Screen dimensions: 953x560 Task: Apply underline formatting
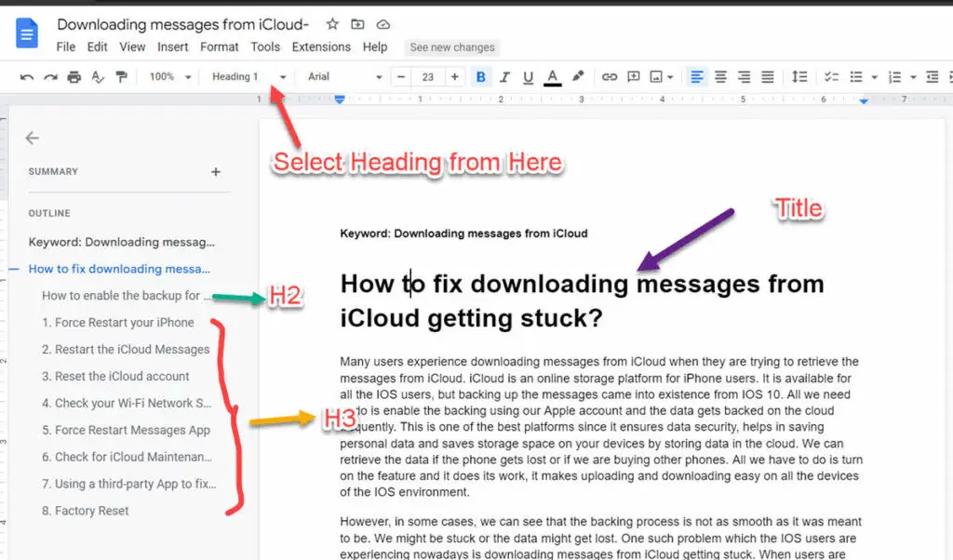point(529,77)
